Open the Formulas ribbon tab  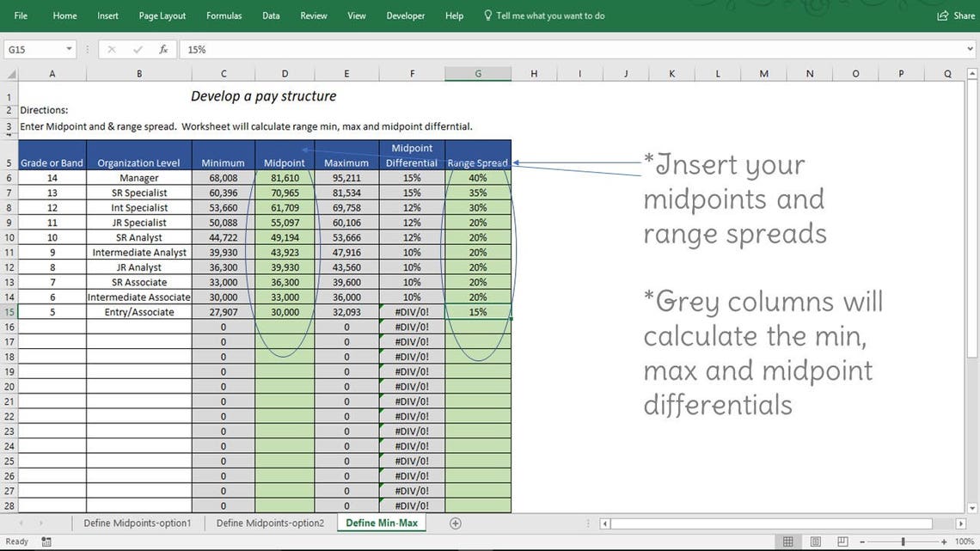[224, 15]
